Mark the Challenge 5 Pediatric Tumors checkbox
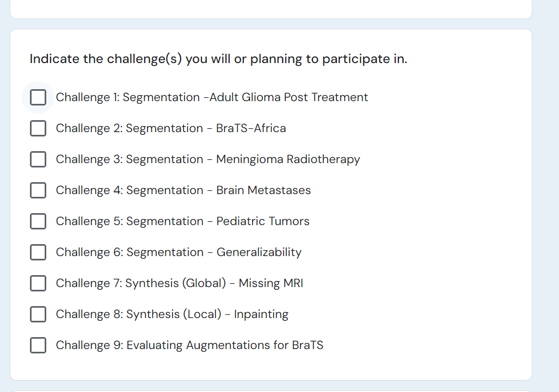This screenshot has height=392, width=559. coord(38,221)
